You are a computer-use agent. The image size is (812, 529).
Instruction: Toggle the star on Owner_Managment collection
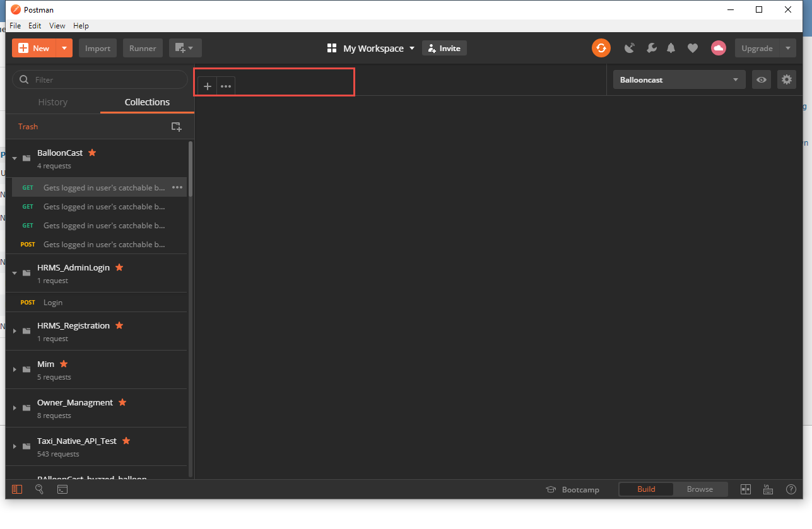pos(122,402)
